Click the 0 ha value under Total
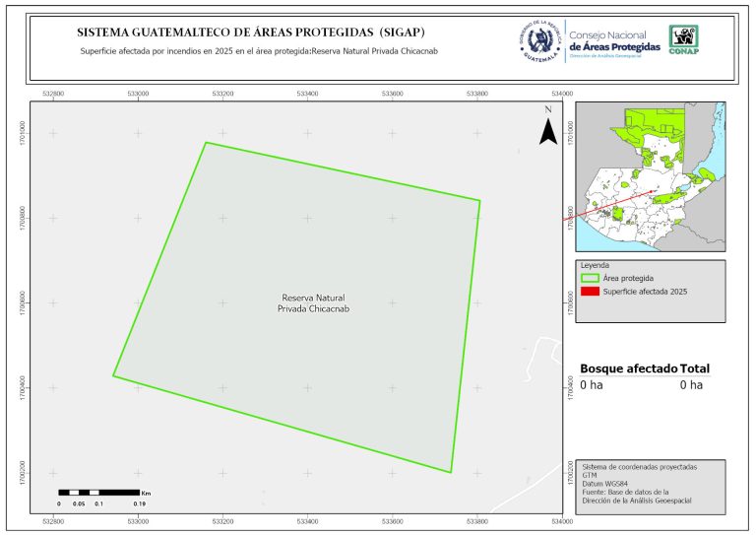 (691, 385)
